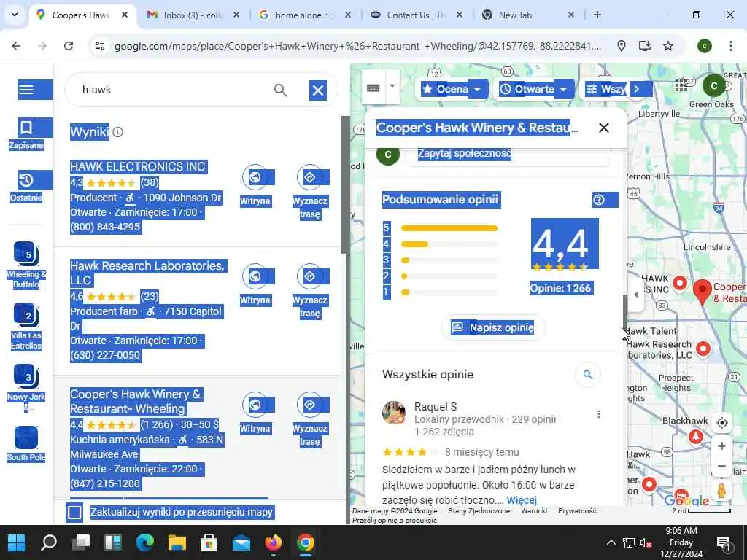747x560 pixels.
Task: Launch Firefox from the taskbar
Action: [x=273, y=542]
